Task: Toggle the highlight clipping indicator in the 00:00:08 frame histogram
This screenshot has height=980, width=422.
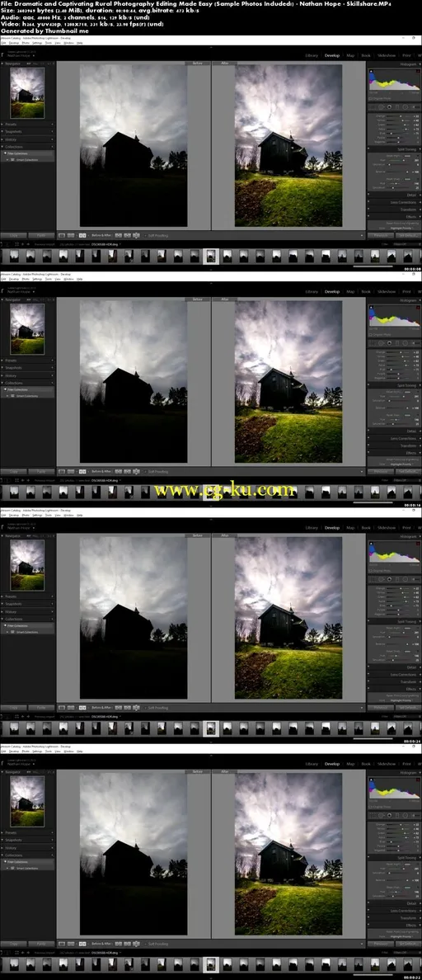Action: coord(418,71)
